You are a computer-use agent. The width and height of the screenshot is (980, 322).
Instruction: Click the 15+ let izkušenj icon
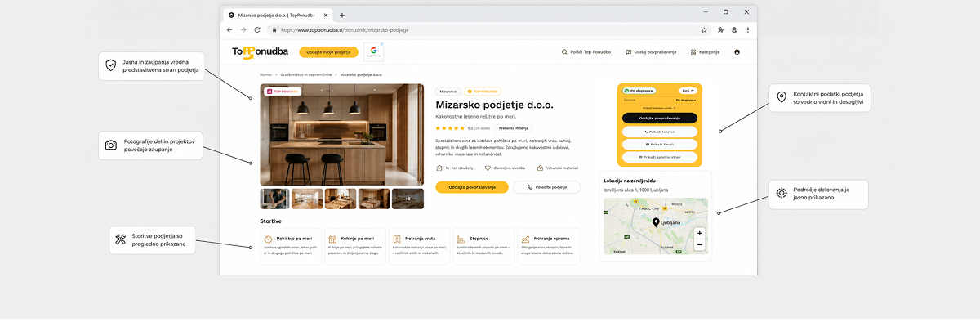[439, 168]
